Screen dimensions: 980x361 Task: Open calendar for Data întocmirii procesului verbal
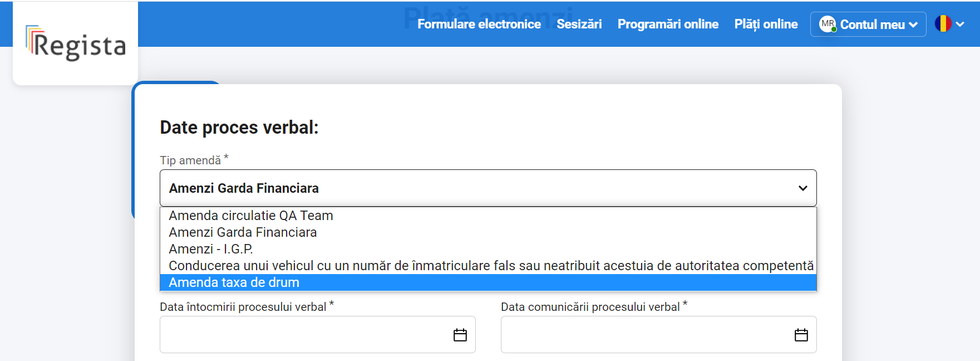[x=460, y=335]
